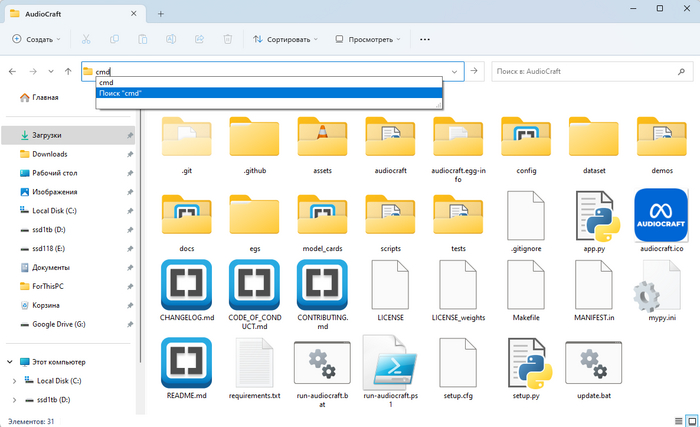Click the search box for AudioCraft
The height and width of the screenshot is (427, 700).
click(585, 72)
